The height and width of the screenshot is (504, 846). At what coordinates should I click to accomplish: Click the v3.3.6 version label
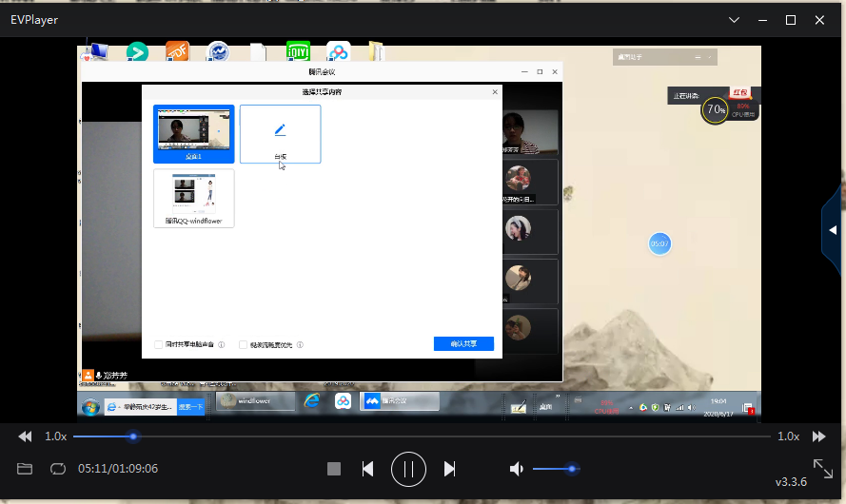coord(791,481)
